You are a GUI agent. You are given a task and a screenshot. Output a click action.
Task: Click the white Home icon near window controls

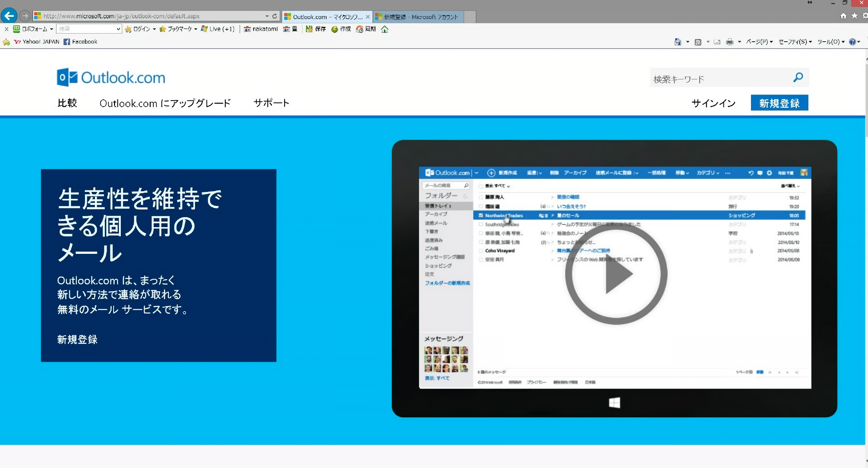843,16
